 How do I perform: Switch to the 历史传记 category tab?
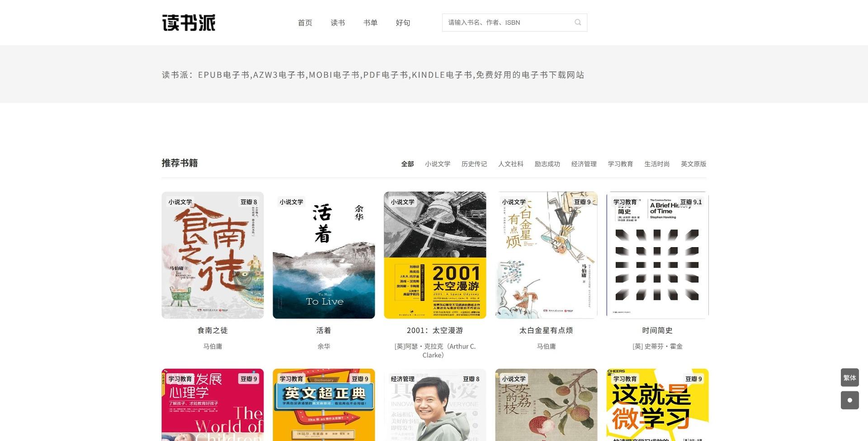[x=474, y=164]
